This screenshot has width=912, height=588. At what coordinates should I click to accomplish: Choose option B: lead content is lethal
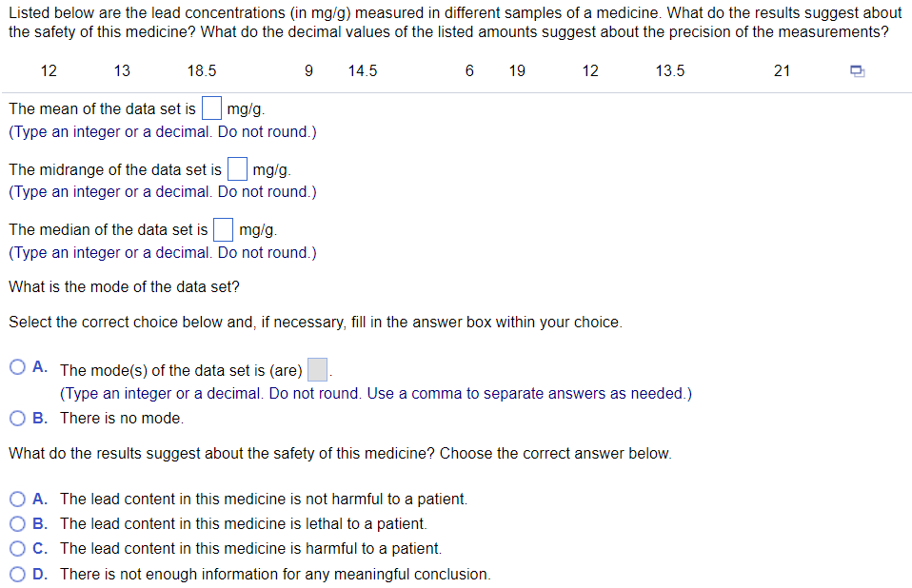[17, 523]
